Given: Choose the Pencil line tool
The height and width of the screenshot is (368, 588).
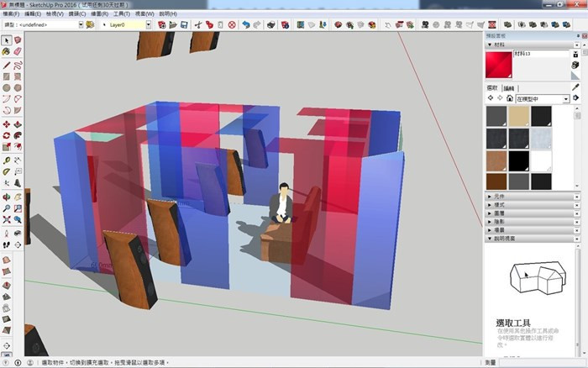Looking at the screenshot, I should (x=7, y=64).
